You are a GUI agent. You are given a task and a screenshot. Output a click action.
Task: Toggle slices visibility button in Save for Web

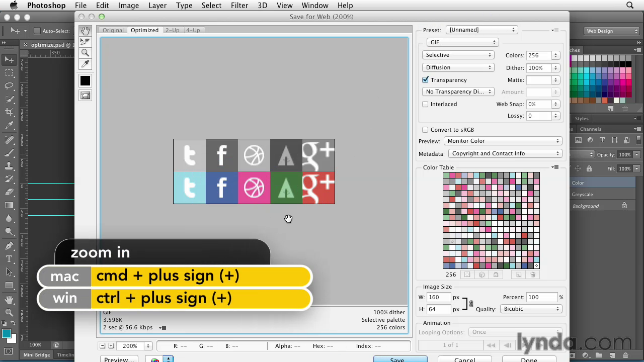[85, 96]
